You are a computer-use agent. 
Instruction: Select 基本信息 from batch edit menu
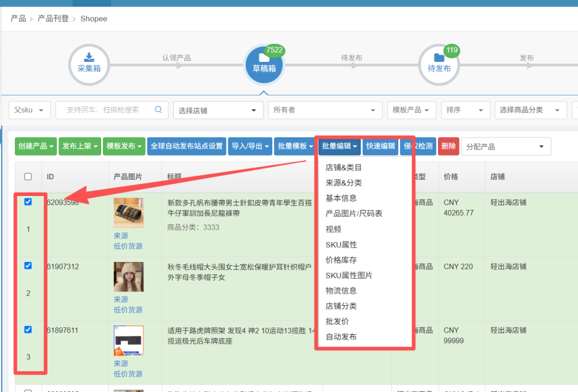pyautogui.click(x=341, y=198)
